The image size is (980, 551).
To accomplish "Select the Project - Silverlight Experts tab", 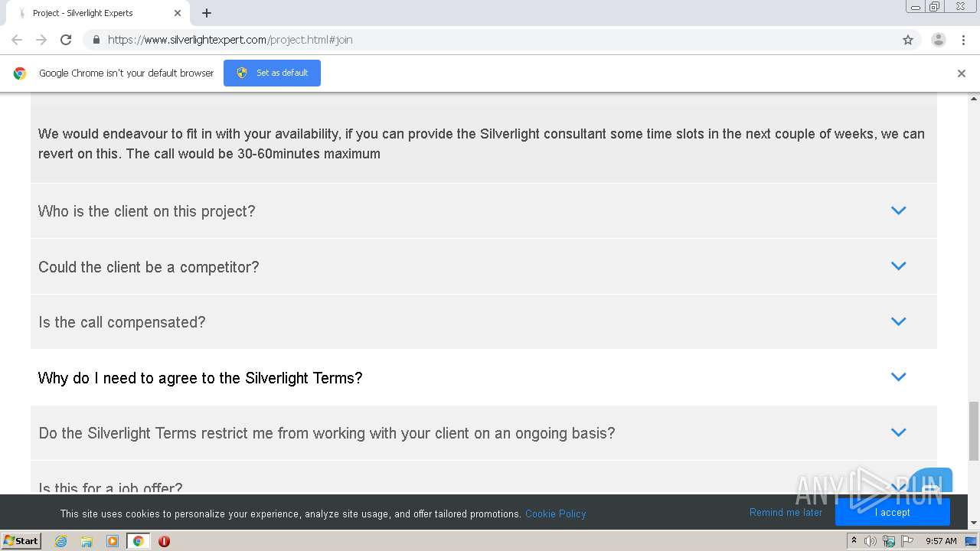I will 98,13.
